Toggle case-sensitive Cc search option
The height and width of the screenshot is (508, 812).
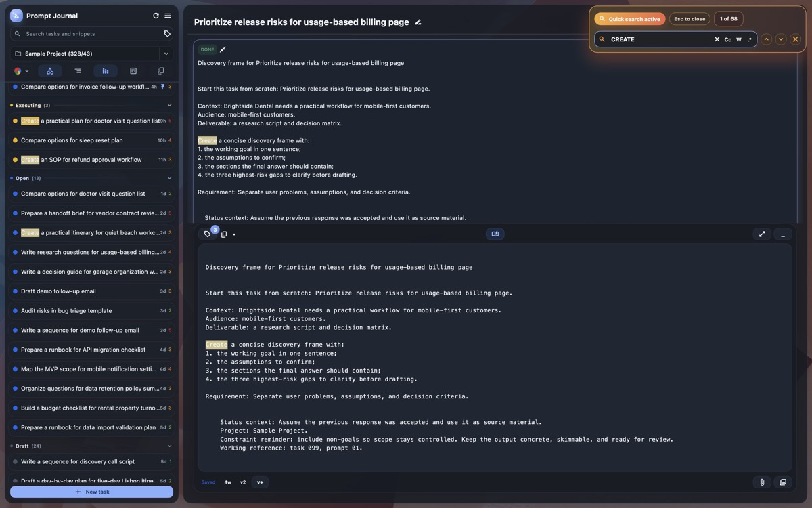click(728, 39)
